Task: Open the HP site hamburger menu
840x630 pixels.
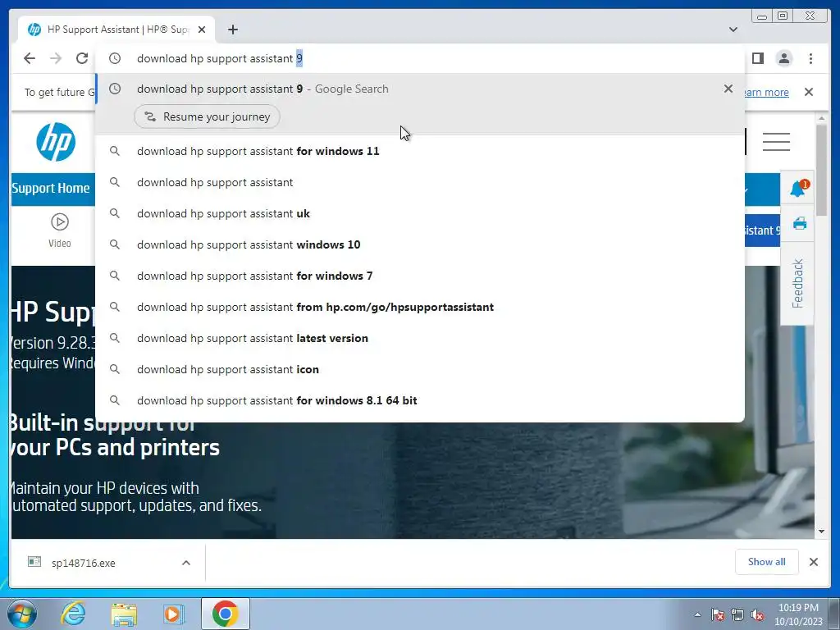Action: [x=776, y=142]
